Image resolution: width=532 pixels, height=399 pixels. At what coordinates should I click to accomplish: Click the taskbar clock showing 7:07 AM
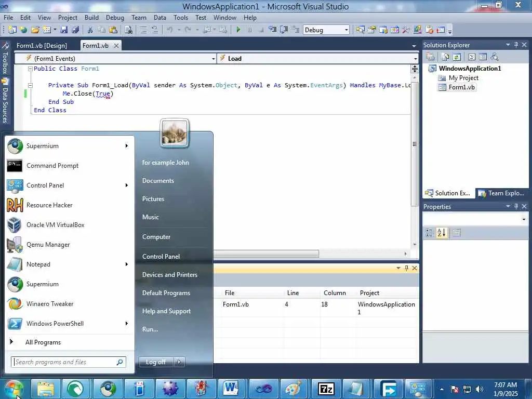[506, 389]
